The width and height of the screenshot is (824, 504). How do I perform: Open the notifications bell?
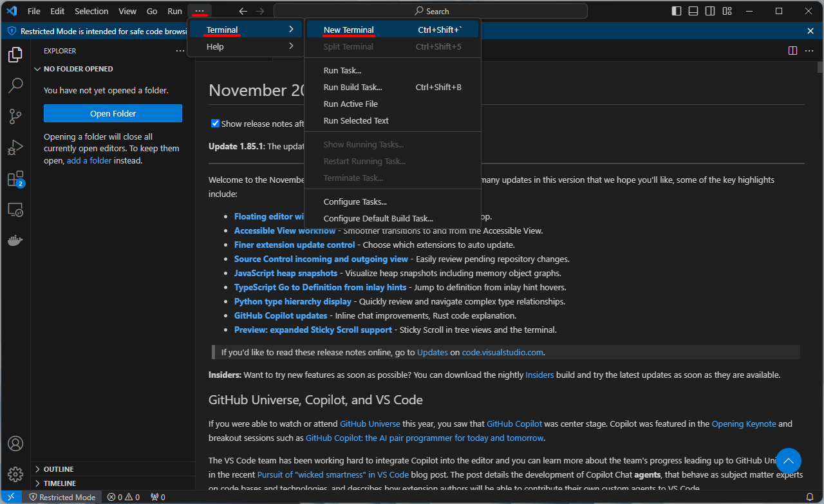810,497
